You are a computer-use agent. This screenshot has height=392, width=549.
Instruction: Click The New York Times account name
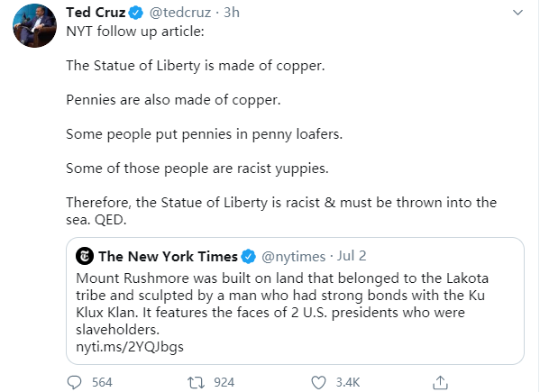click(168, 256)
